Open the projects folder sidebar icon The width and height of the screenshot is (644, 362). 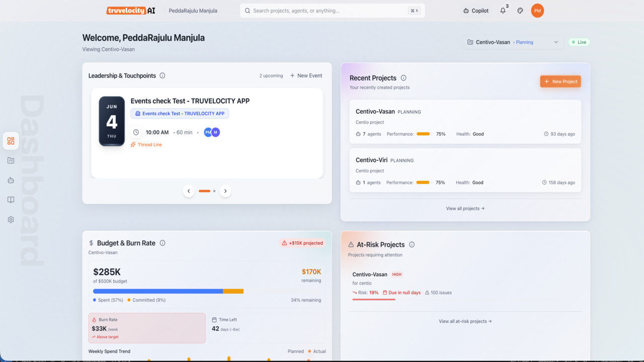[x=11, y=160]
